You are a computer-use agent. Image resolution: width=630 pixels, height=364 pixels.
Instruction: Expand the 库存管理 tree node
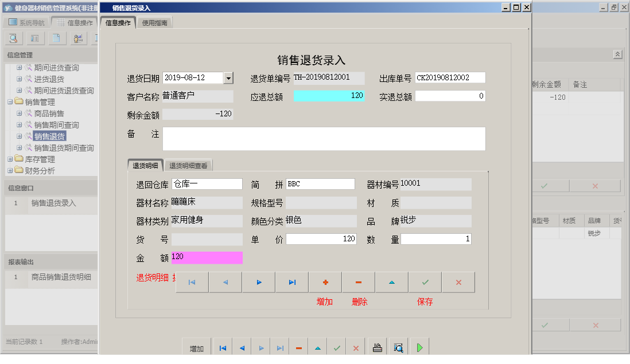[10, 159]
